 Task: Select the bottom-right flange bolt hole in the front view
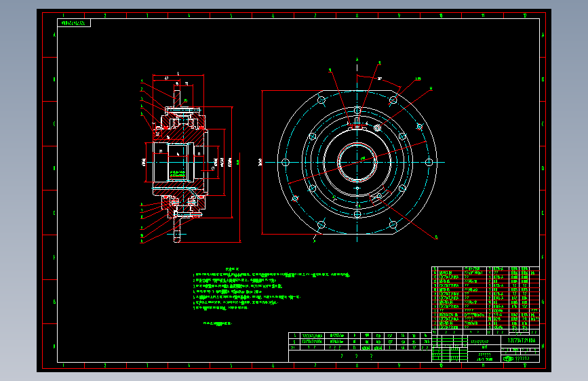pos(393,224)
